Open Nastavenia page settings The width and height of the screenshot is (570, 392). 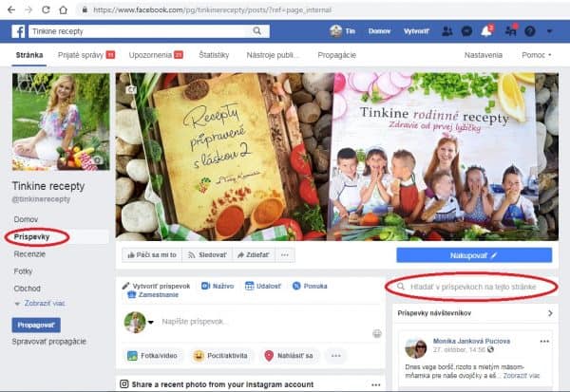(484, 55)
